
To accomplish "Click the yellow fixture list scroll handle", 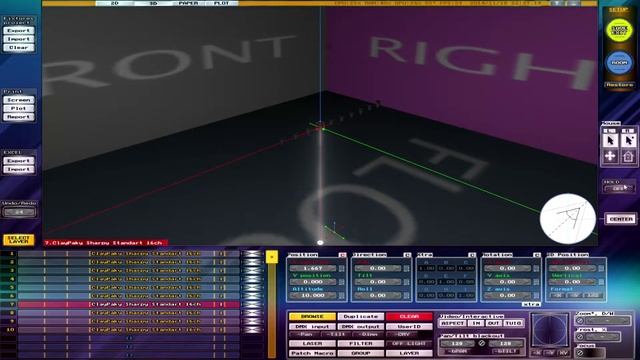I will coord(272,257).
